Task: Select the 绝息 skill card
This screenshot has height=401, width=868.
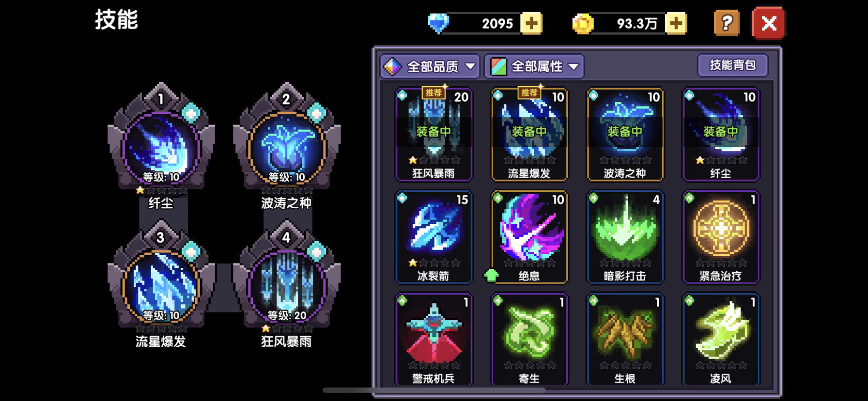Action: point(529,237)
